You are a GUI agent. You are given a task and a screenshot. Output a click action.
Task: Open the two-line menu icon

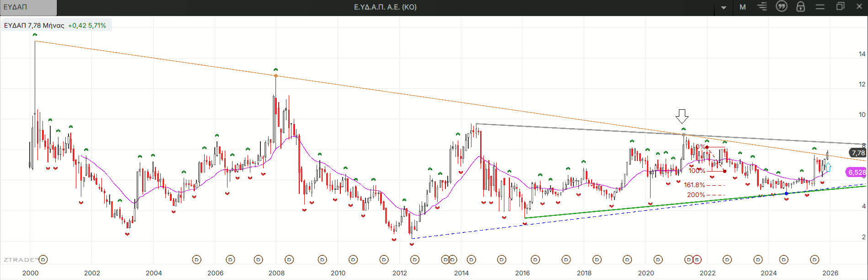(820, 7)
